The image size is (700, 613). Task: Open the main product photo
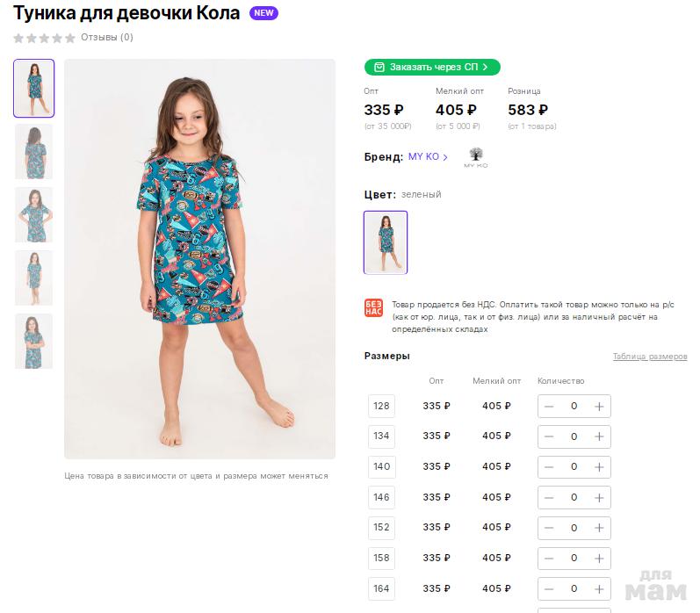[199, 259]
